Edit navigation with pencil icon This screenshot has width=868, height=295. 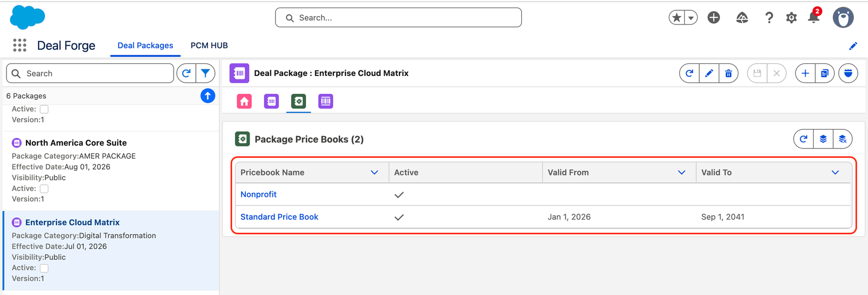pyautogui.click(x=853, y=46)
